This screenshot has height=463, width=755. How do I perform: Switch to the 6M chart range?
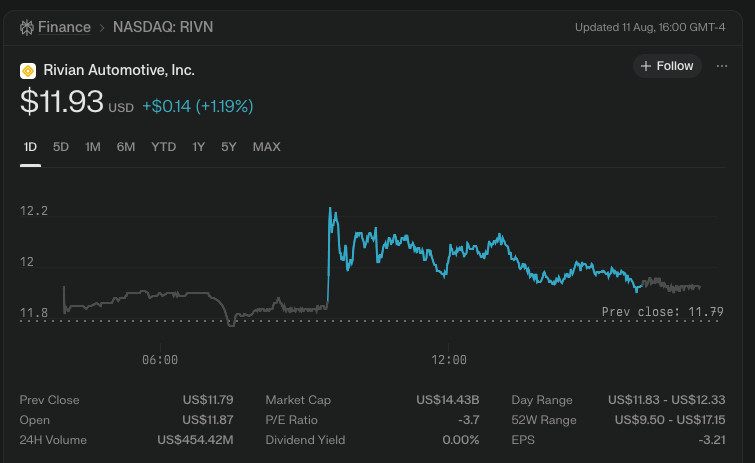click(x=126, y=147)
